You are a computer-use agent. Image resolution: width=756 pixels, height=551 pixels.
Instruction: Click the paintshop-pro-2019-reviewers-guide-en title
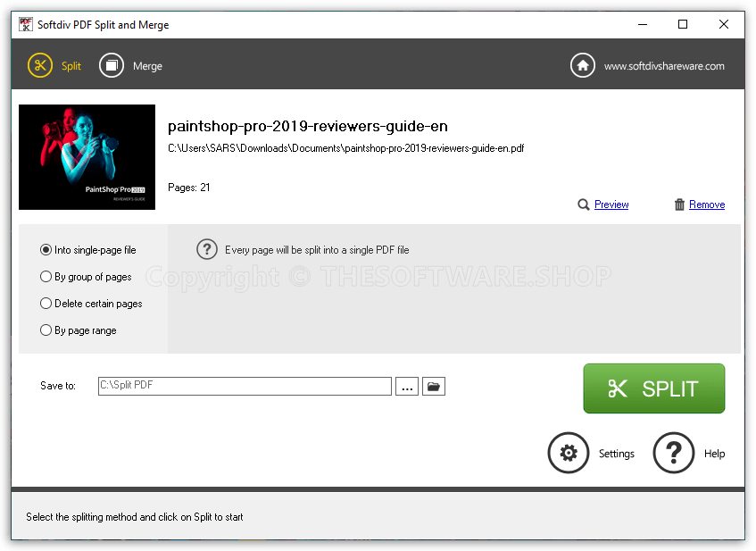[x=308, y=127]
